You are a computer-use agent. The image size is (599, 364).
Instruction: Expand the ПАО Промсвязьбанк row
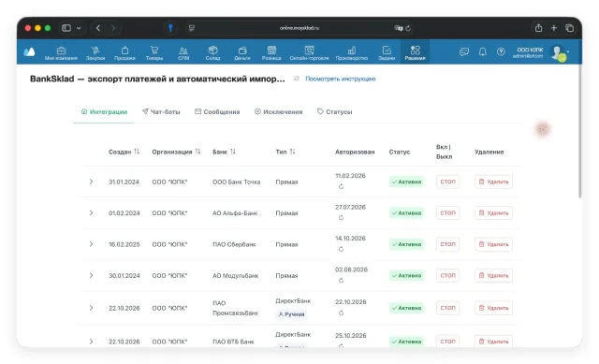coord(91,308)
